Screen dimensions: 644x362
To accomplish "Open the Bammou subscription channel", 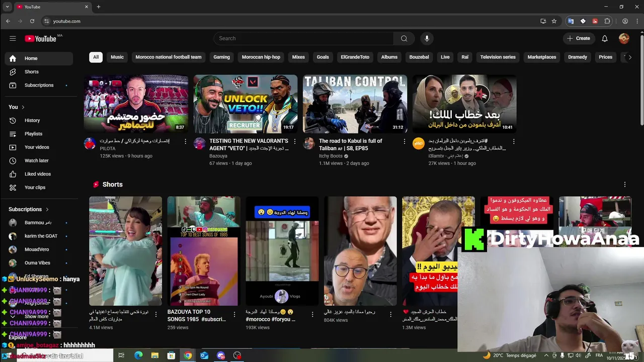I will pos(39,223).
